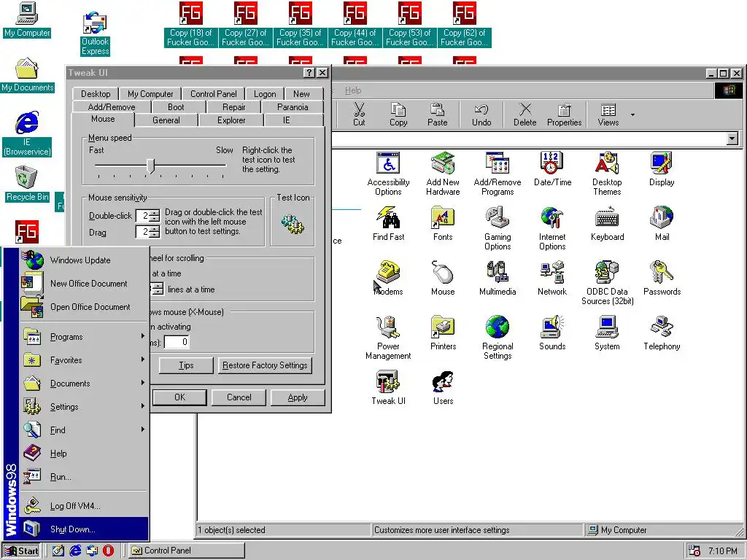Click Cut in Control Panel toolbar

(359, 114)
